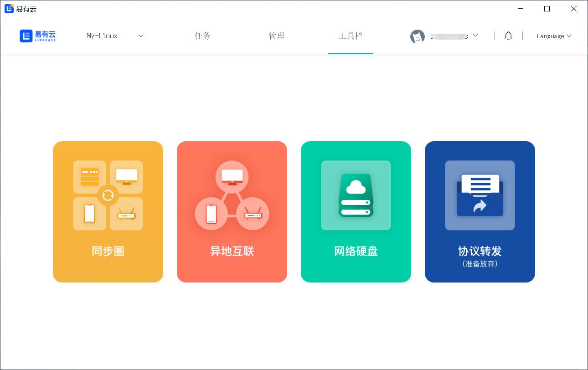
Task: Open the 同步圈 sync circle card
Action: coord(108,212)
